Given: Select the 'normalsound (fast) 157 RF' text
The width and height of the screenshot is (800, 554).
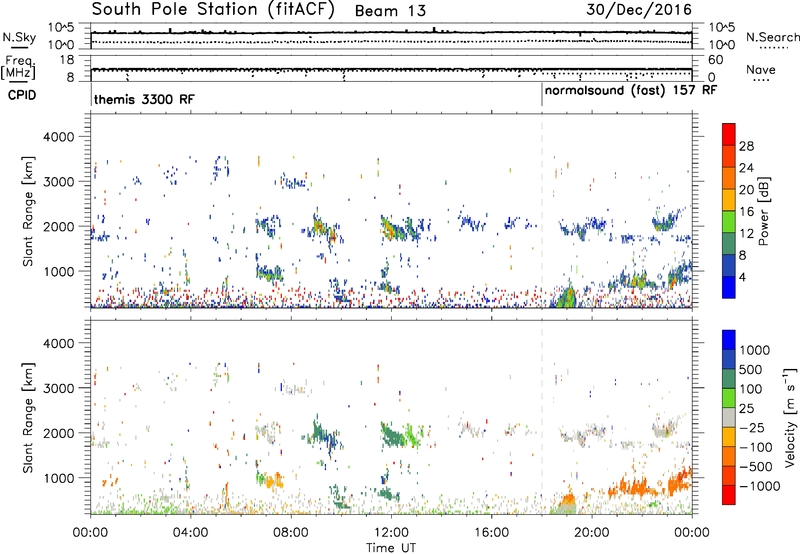Looking at the screenshot, I should click(x=631, y=91).
